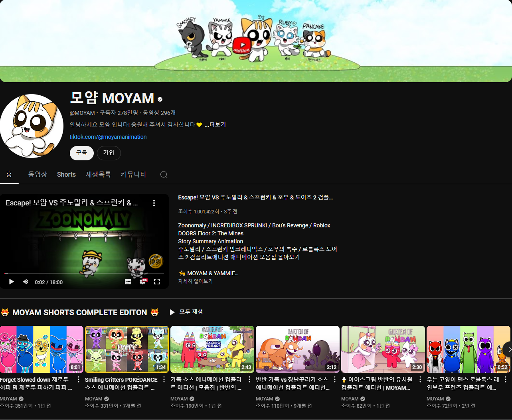
Task: Click MOYAM watermark coin in player
Action: tap(156, 261)
